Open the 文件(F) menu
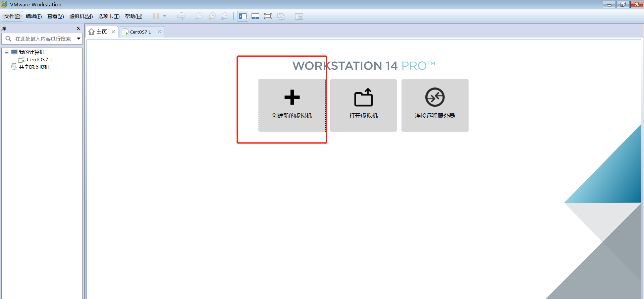644x299 pixels. click(x=12, y=16)
